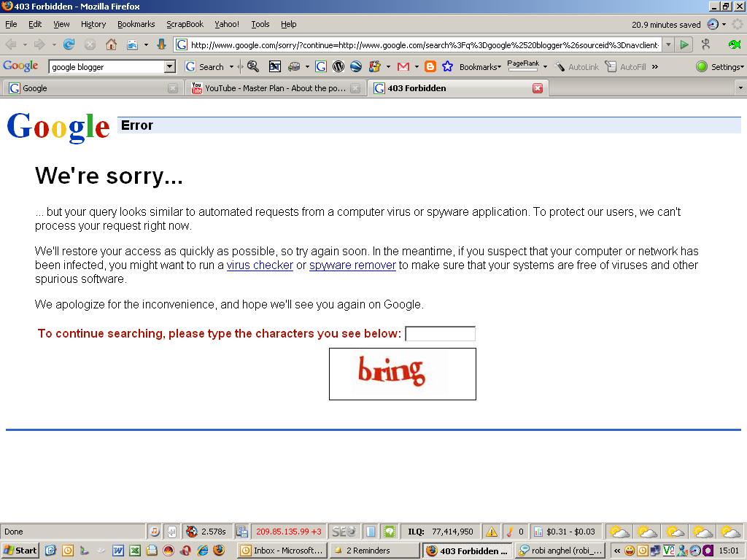Open the Yahoo! menu
This screenshot has height=560, width=747.
click(x=227, y=24)
